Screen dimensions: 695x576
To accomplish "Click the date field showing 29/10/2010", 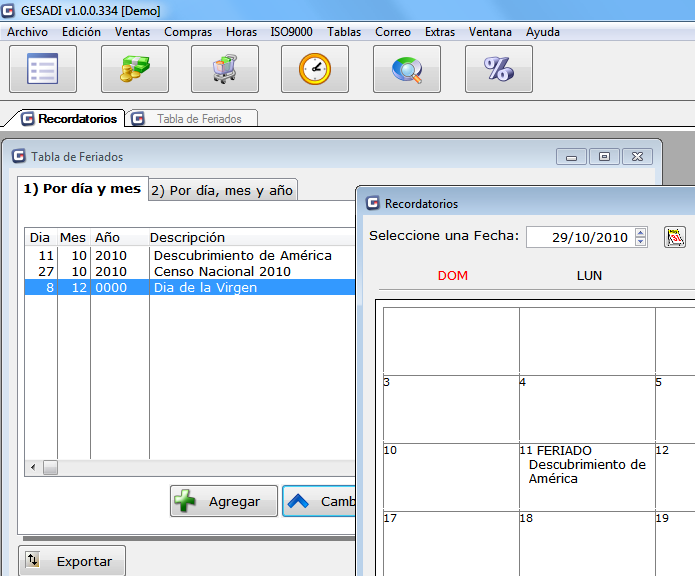I will click(580, 237).
